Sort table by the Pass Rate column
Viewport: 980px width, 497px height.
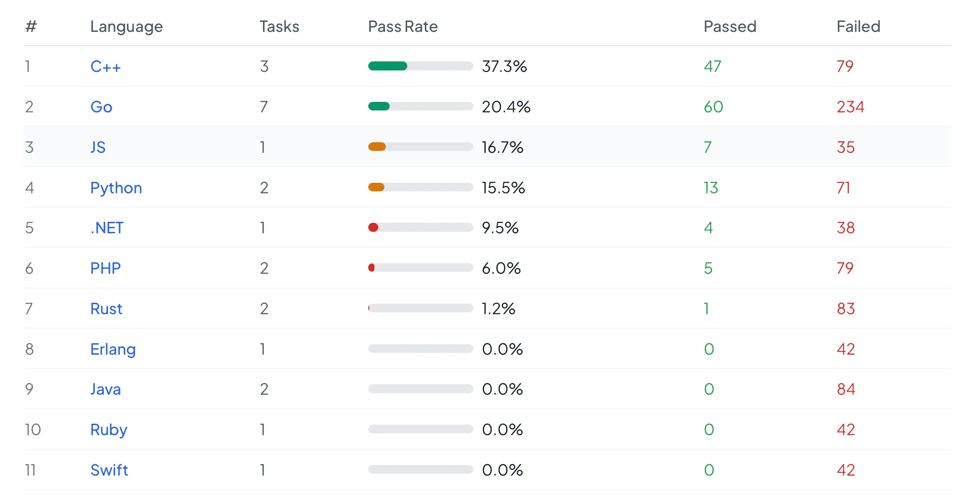tap(402, 27)
